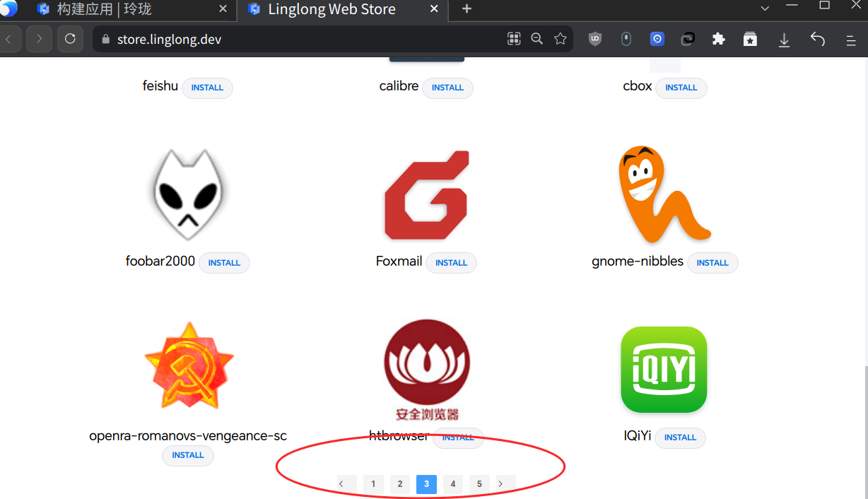Open the browser hamburger menu
868x499 pixels.
tap(851, 40)
